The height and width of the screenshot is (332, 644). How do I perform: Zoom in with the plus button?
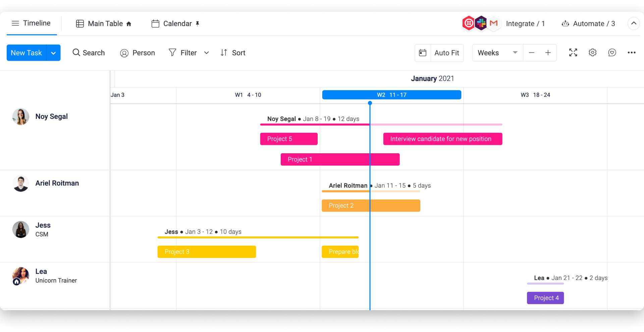point(548,53)
